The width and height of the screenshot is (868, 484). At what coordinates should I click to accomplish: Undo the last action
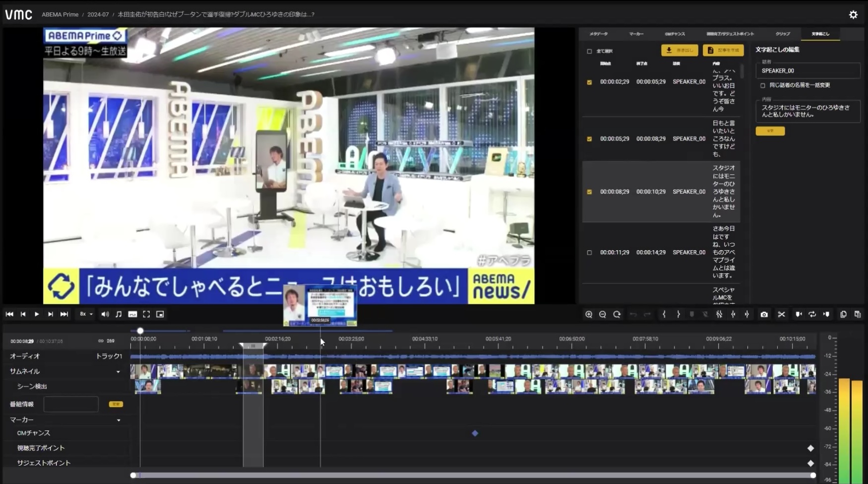[x=633, y=314]
